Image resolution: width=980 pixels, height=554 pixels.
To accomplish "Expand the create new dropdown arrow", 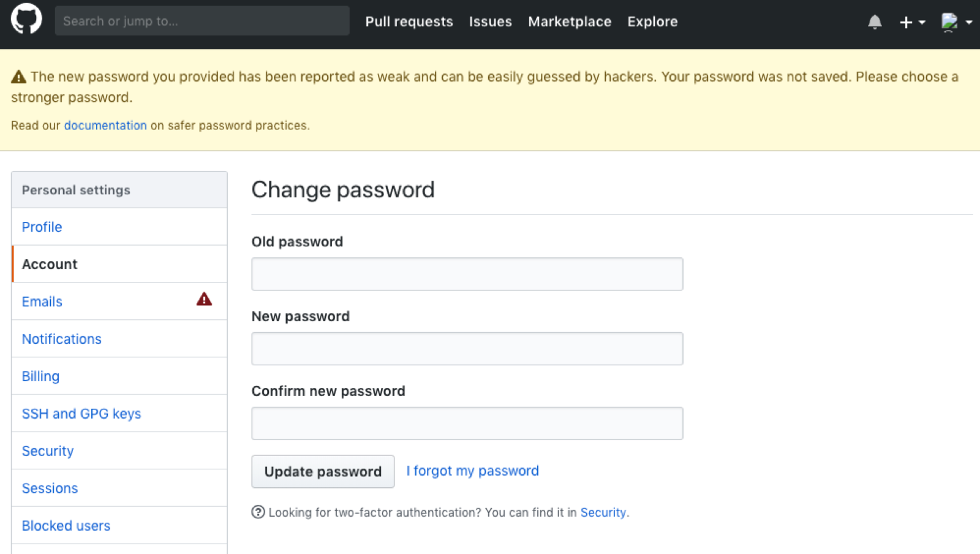I will point(922,22).
